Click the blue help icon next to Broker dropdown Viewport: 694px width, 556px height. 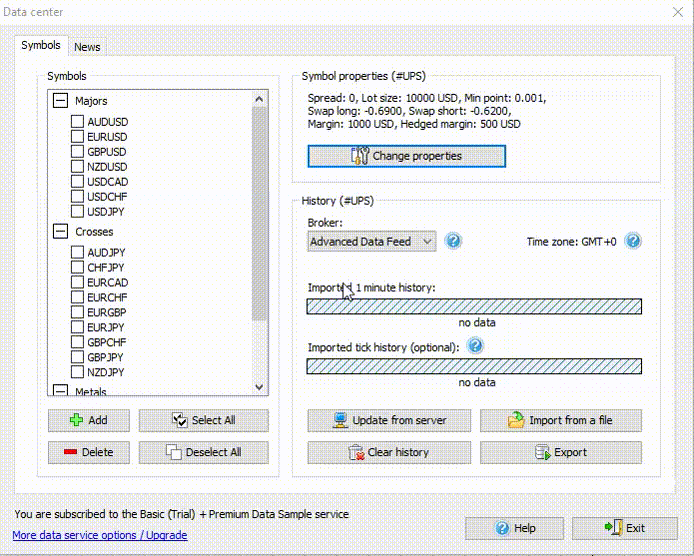453,241
